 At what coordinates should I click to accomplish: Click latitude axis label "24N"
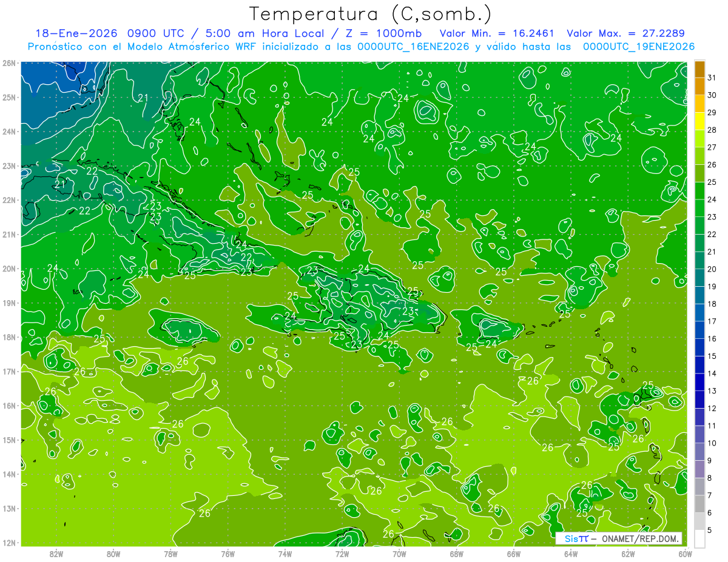(x=9, y=132)
